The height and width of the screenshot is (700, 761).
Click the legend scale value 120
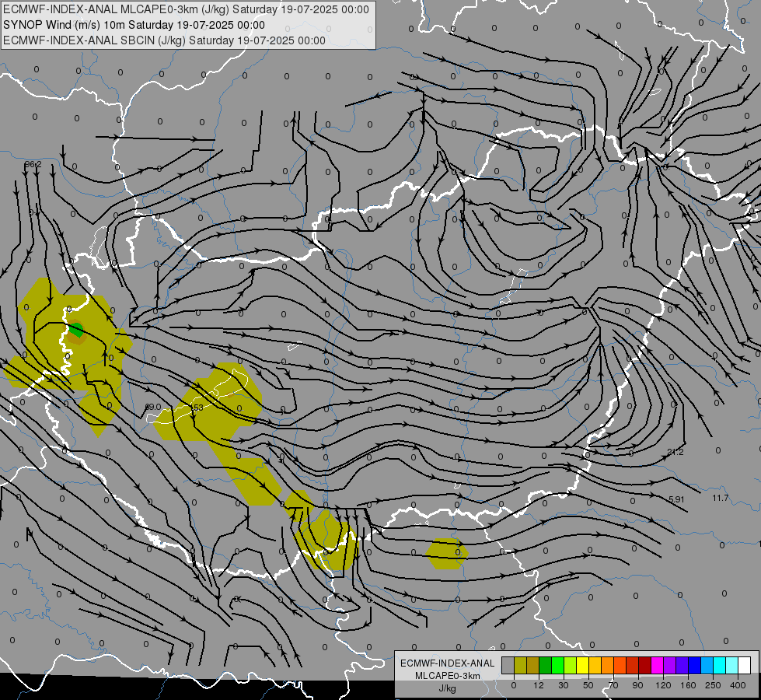(x=663, y=685)
